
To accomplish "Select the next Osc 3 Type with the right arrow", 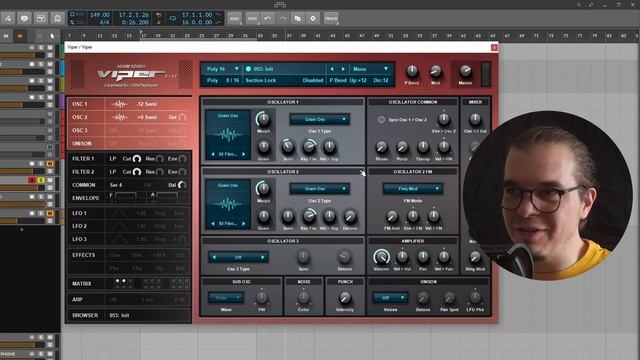I will pos(262,257).
